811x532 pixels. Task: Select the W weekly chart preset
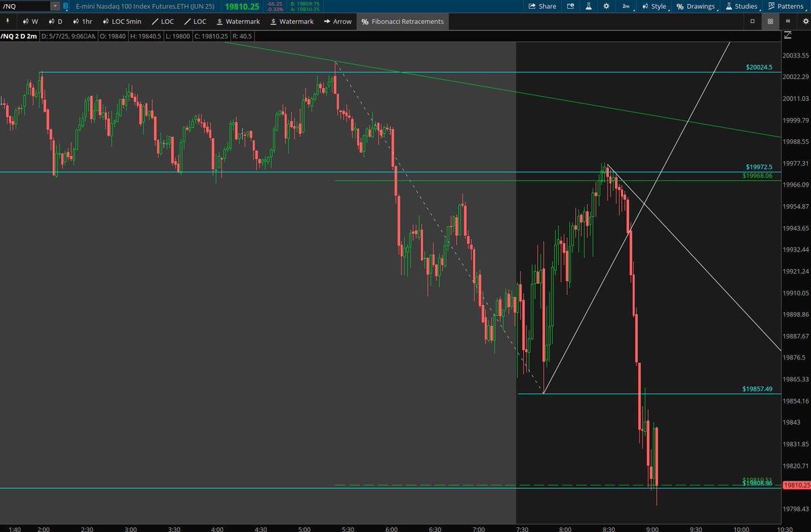click(x=30, y=22)
